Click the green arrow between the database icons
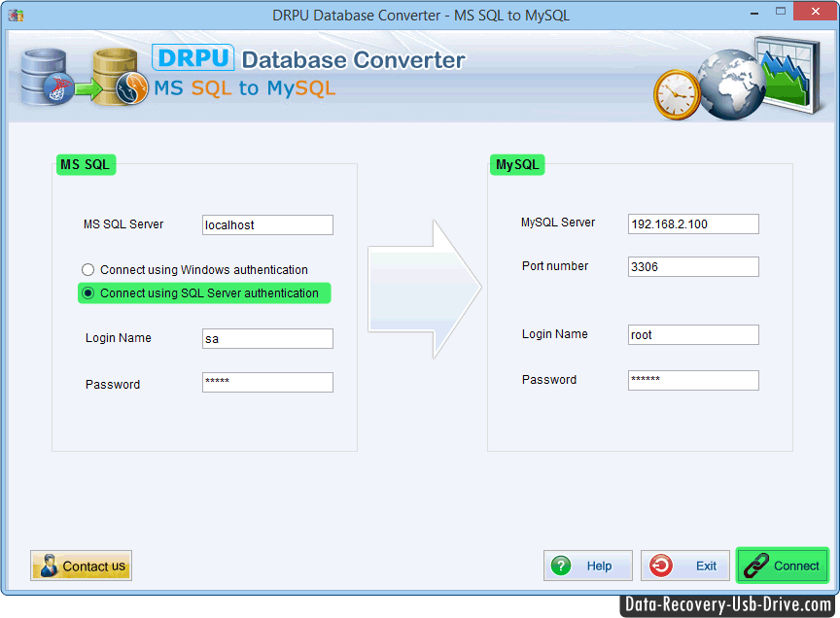840x618 pixels. (88, 88)
